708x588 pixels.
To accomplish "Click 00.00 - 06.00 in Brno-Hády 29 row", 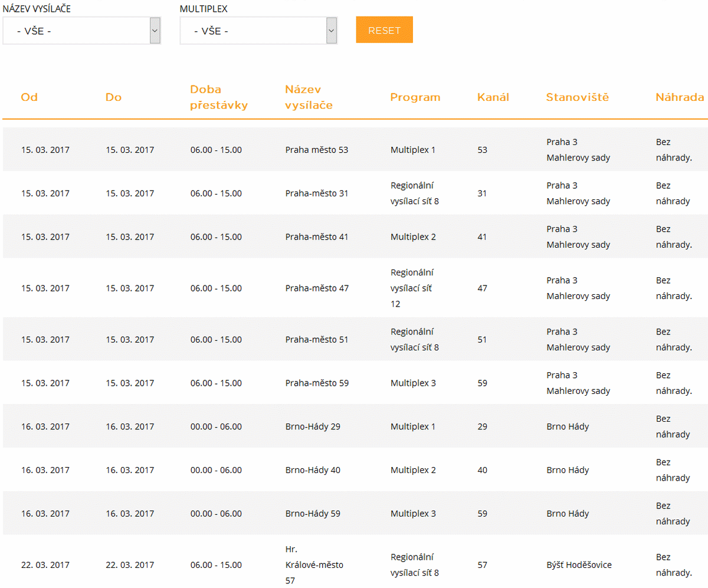I will pos(216,426).
